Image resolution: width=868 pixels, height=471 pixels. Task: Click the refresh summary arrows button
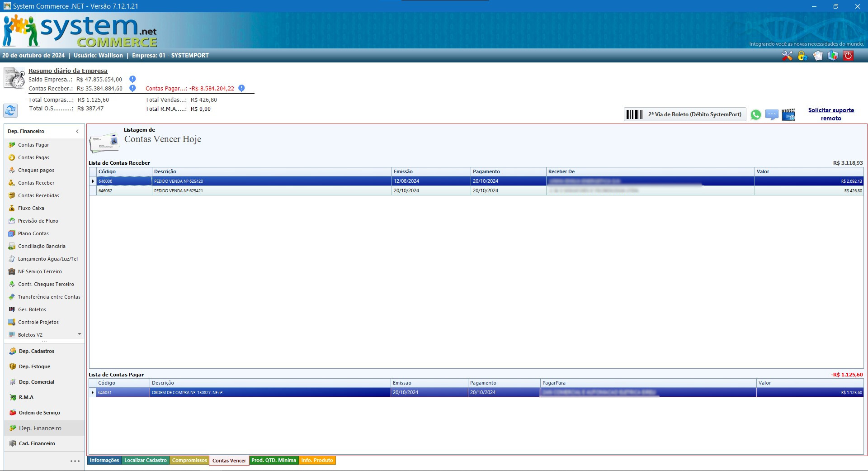(10, 110)
